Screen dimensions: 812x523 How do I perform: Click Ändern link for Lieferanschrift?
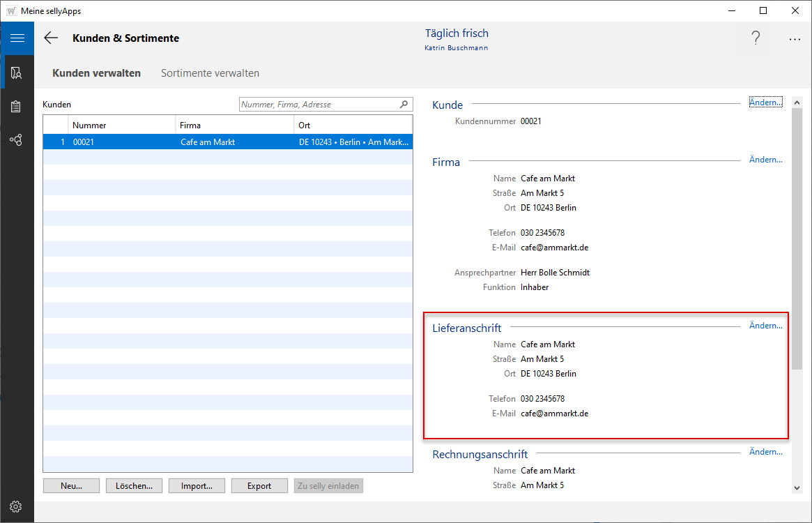(x=765, y=326)
